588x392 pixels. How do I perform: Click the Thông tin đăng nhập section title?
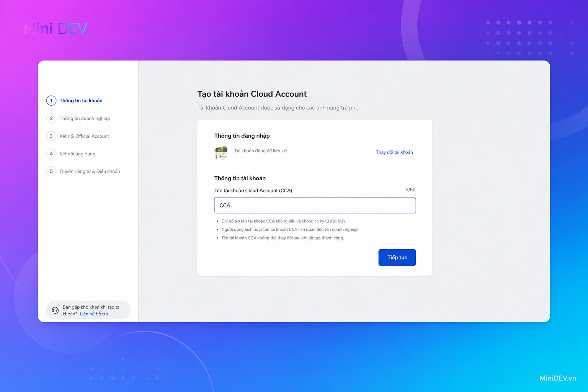coord(242,136)
